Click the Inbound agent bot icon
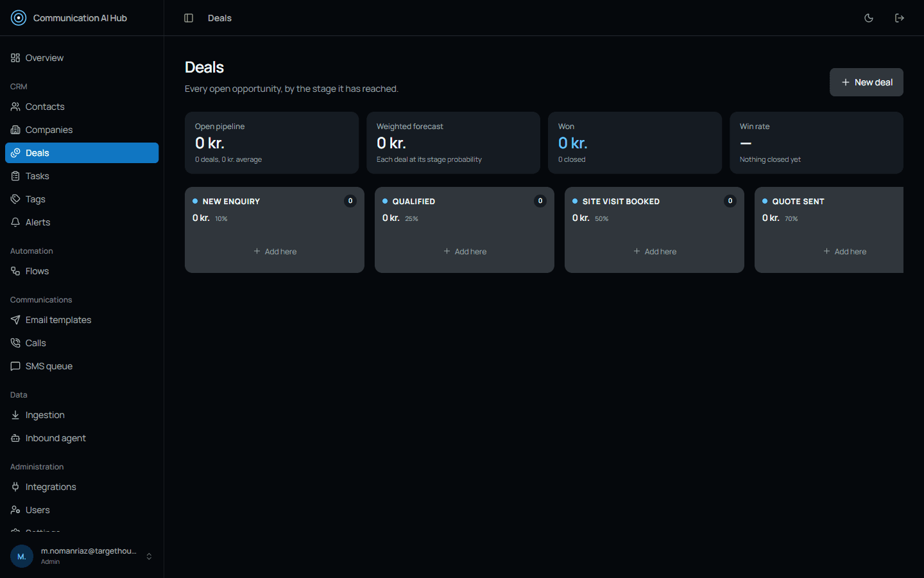 pos(15,438)
